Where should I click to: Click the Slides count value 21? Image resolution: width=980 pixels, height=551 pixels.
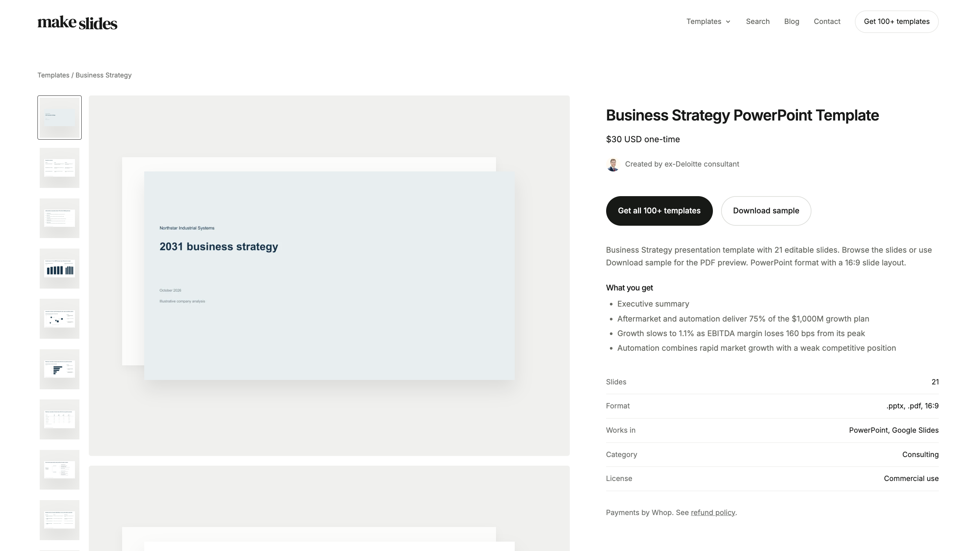click(935, 382)
